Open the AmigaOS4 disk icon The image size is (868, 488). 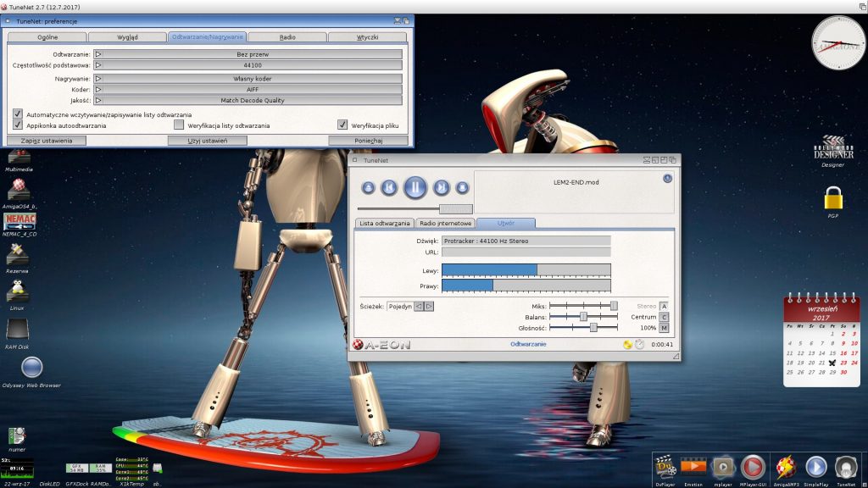click(19, 190)
